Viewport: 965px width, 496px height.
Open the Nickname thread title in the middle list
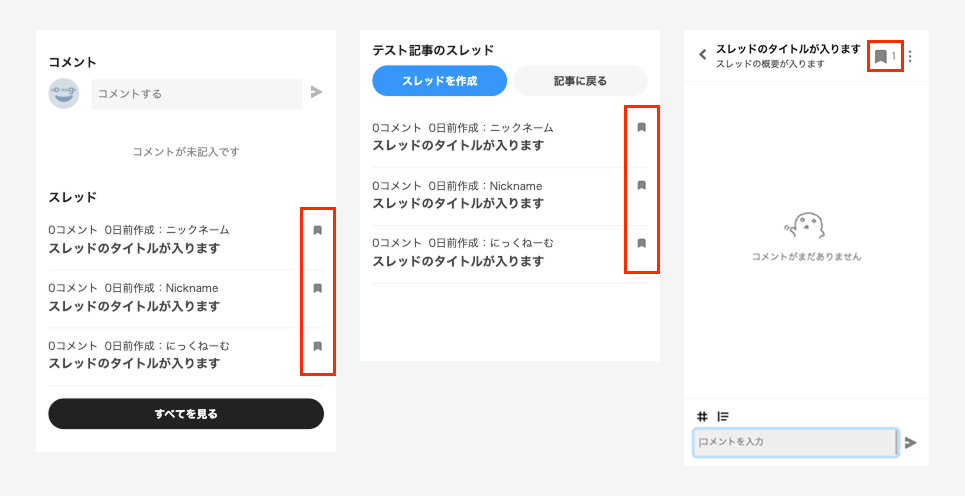tap(458, 204)
